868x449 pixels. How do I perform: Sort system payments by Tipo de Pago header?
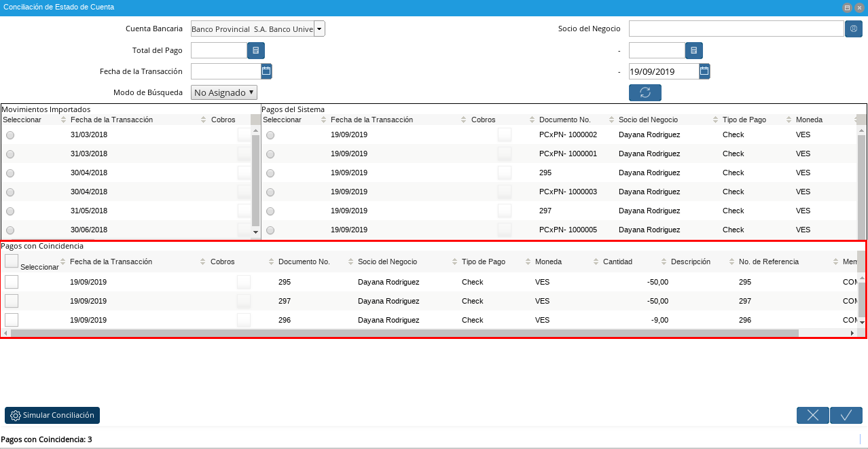pos(744,120)
